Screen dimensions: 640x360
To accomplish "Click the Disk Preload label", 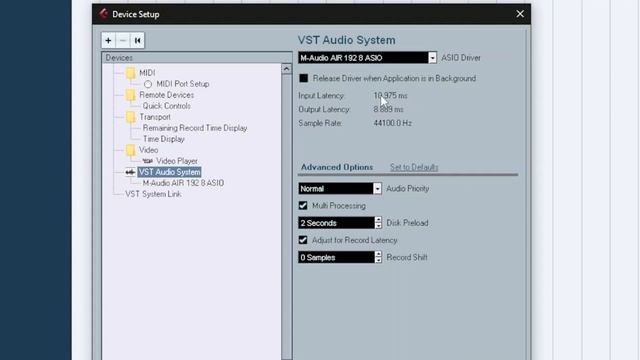I will click(x=407, y=223).
